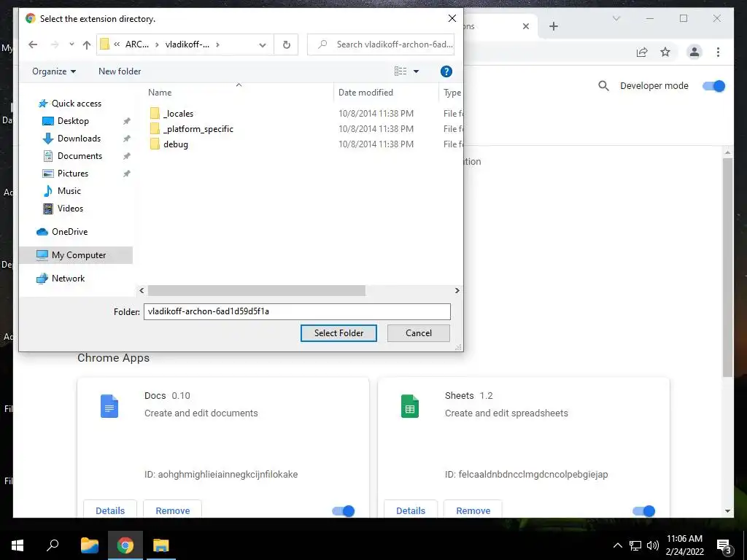Close the current Chrome tab
This screenshot has height=560, width=747.
click(x=525, y=26)
